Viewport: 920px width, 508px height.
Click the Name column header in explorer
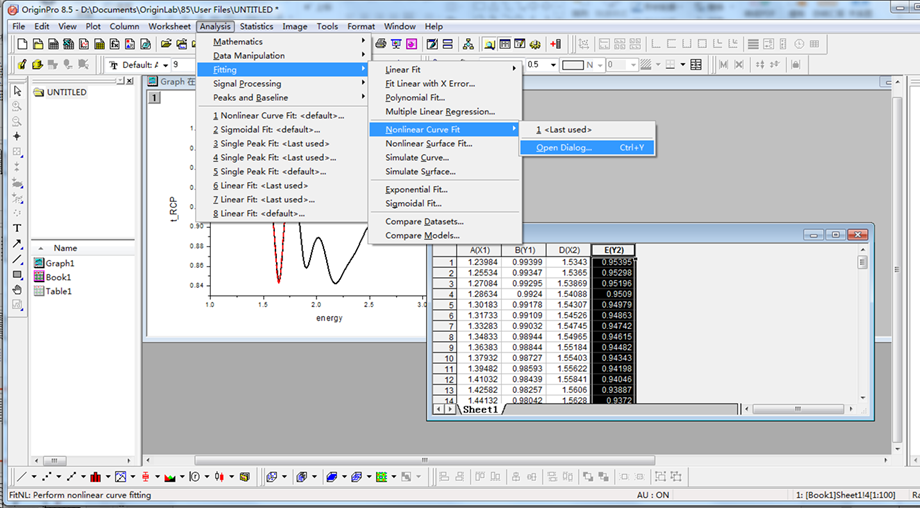[65, 248]
